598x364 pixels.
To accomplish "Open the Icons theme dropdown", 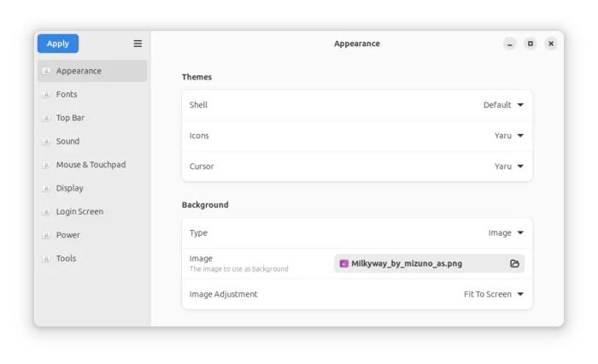I will click(x=509, y=136).
